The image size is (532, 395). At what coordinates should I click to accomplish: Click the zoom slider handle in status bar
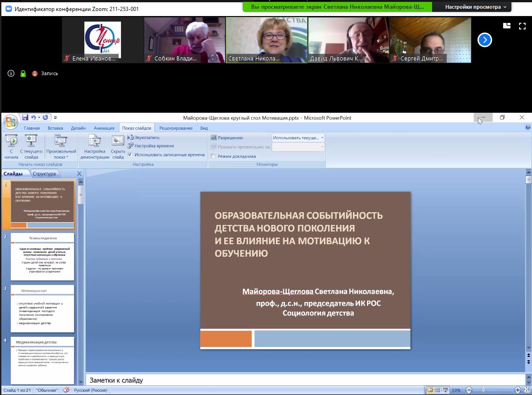tap(483, 390)
